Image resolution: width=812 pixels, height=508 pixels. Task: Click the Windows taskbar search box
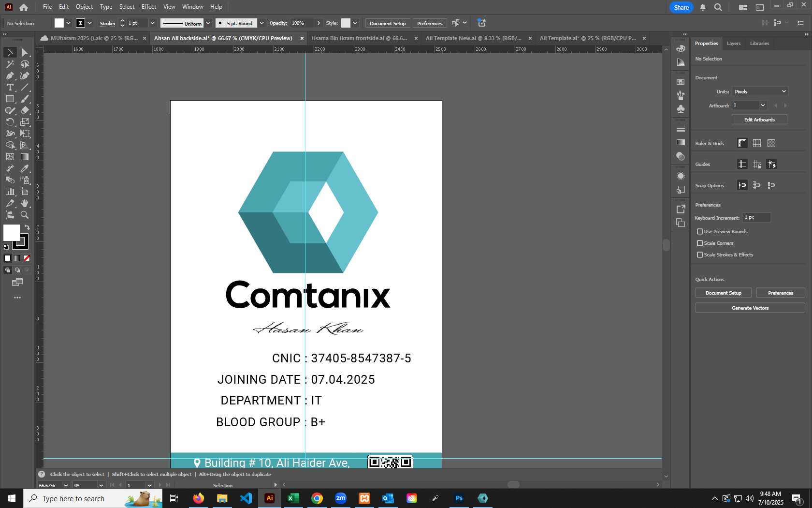pos(93,498)
